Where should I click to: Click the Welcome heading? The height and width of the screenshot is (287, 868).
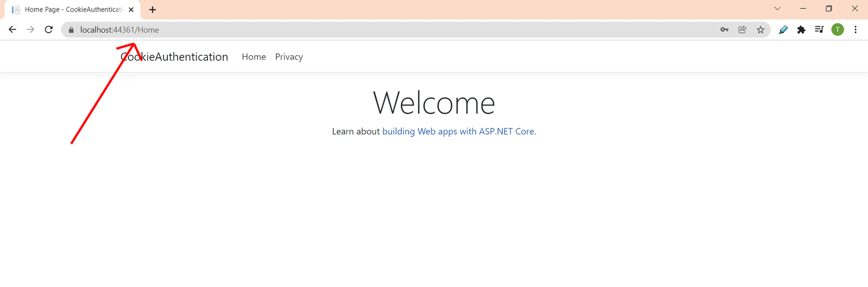tap(434, 102)
